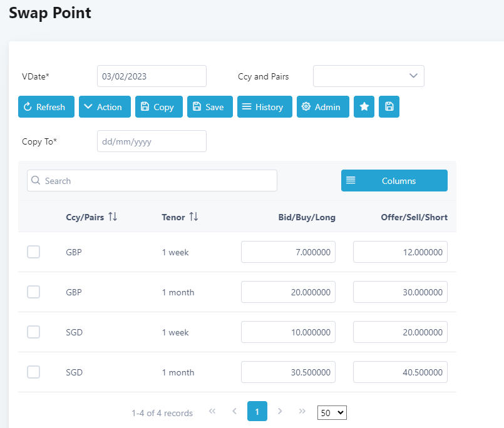The height and width of the screenshot is (428, 504).
Task: Check the GBP 1 week row checkbox
Action: [34, 252]
